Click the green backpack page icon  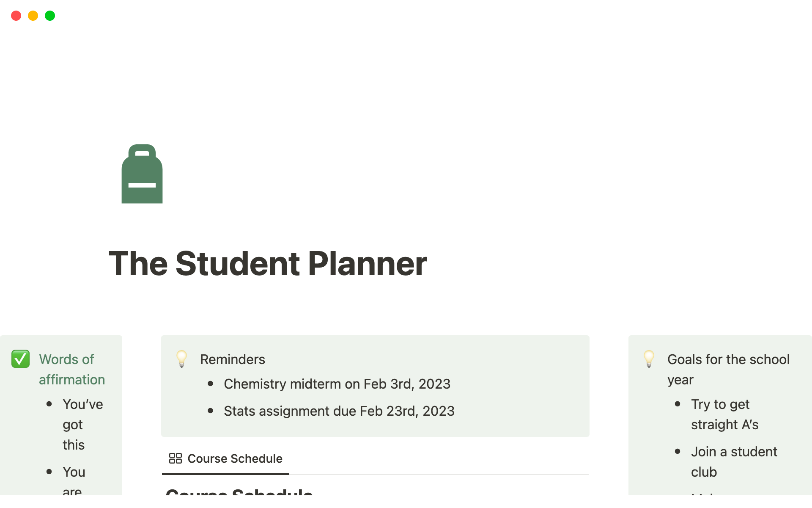142,174
